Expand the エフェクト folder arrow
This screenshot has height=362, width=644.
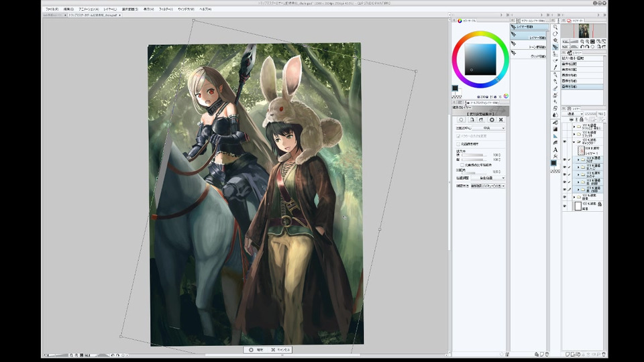click(574, 134)
